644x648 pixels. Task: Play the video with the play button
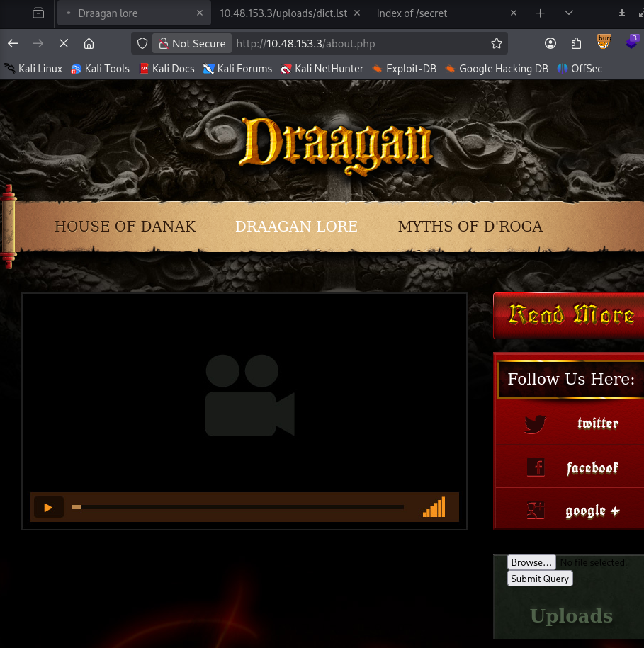pyautogui.click(x=48, y=507)
